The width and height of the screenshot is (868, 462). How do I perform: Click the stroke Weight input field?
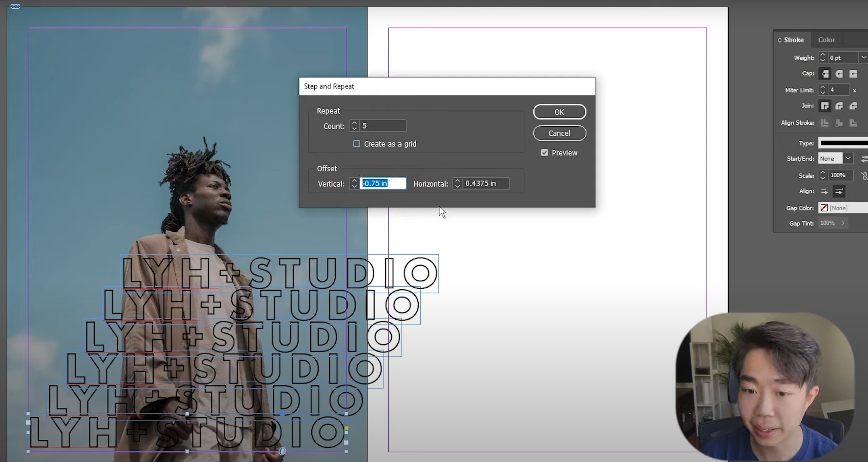pyautogui.click(x=843, y=57)
